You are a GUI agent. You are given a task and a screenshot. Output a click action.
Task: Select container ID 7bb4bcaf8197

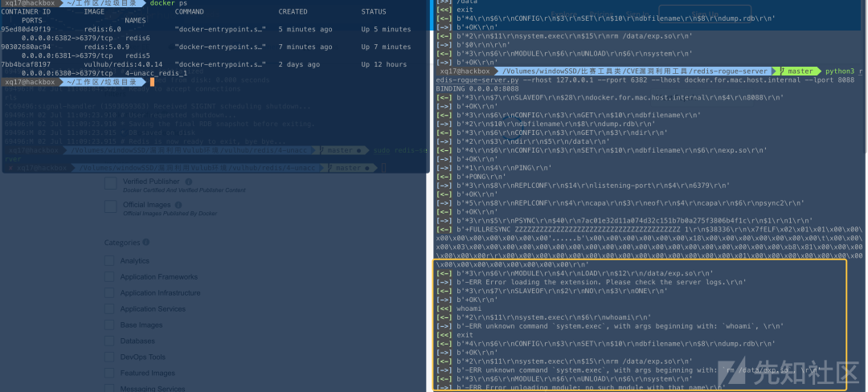pyautogui.click(x=26, y=65)
